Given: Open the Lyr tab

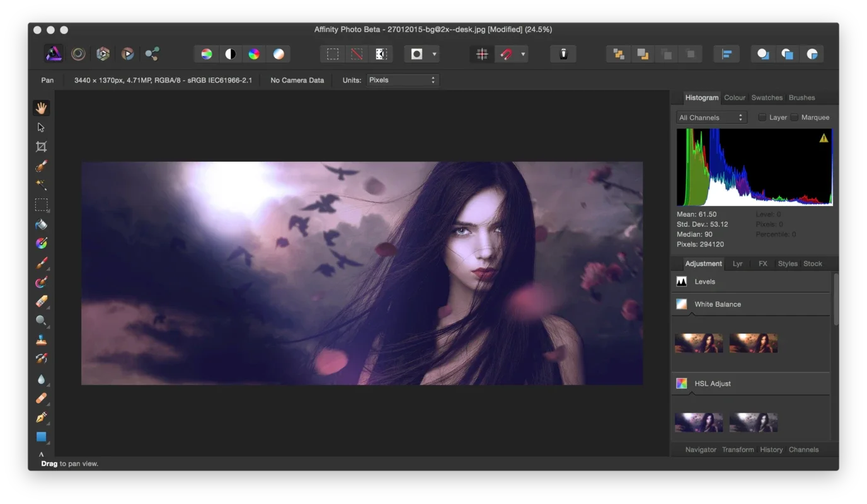Looking at the screenshot, I should point(738,263).
